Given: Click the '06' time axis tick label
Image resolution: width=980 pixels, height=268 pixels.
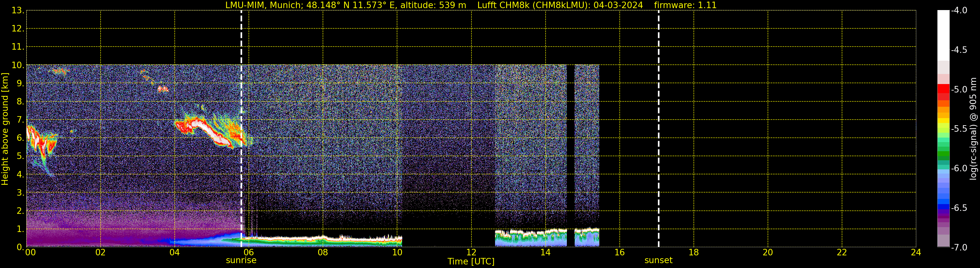Looking at the screenshot, I should point(249,252).
